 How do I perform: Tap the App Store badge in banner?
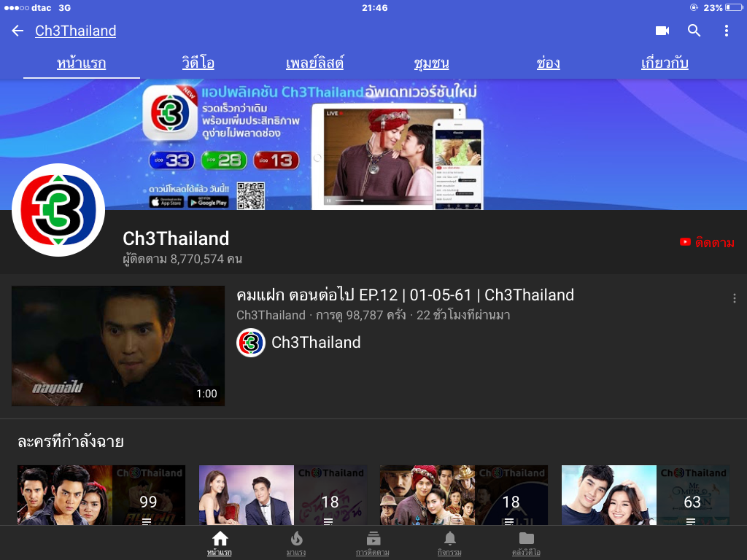[166, 202]
